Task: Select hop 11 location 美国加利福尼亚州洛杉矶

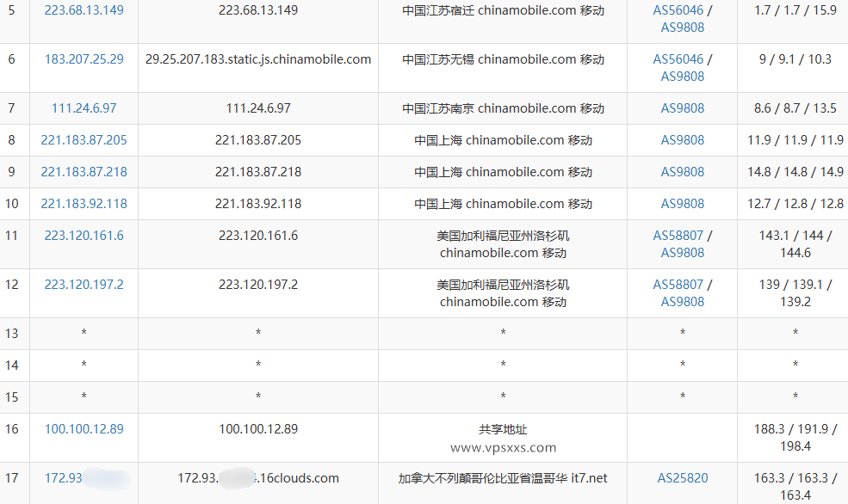Action: pos(503,236)
